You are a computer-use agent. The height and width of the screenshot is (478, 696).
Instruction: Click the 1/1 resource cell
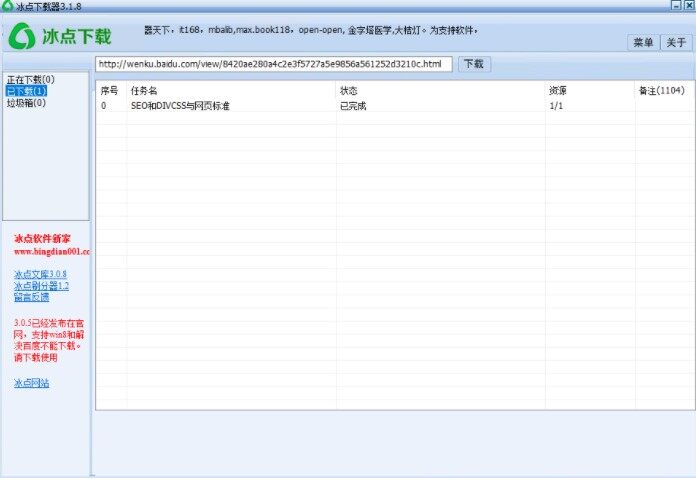pos(556,106)
